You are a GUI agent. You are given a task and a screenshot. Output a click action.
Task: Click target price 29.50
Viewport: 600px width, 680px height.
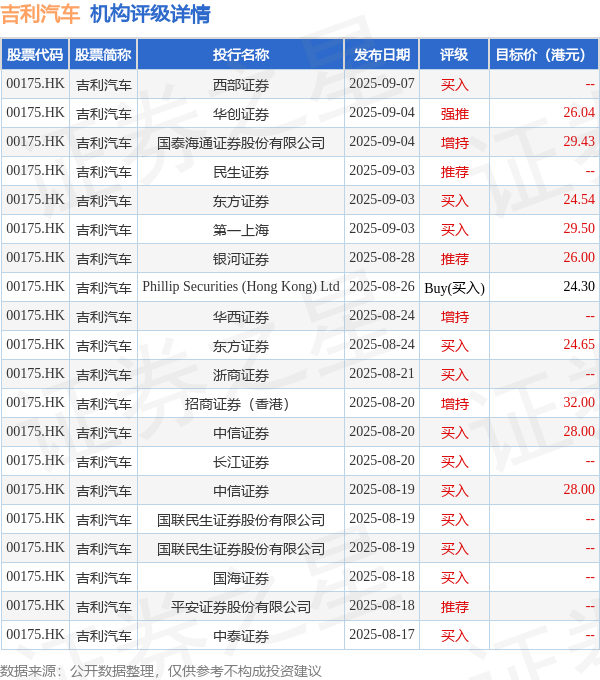[x=579, y=229]
